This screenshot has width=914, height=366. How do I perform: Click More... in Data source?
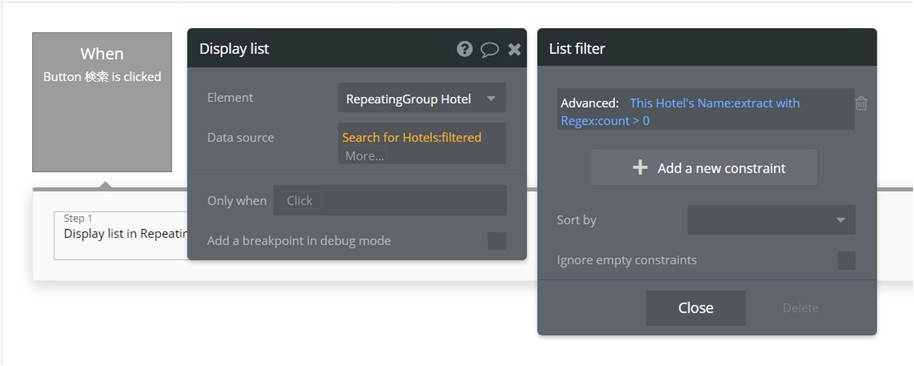pos(364,156)
